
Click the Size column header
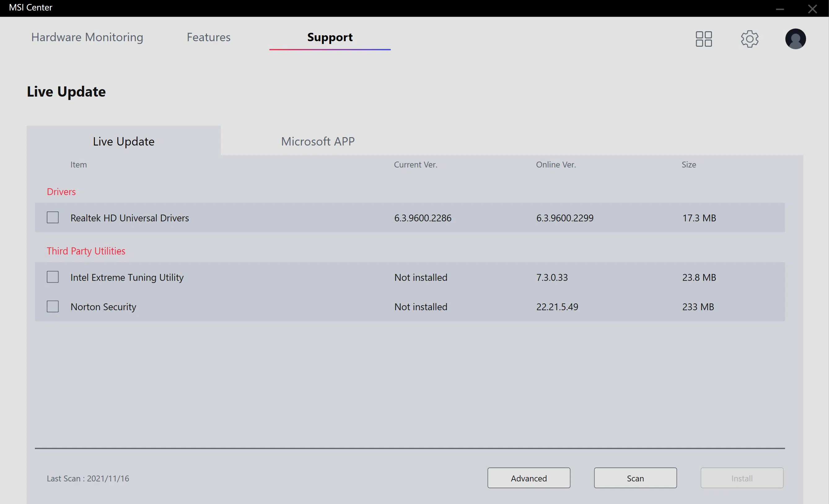pyautogui.click(x=689, y=164)
